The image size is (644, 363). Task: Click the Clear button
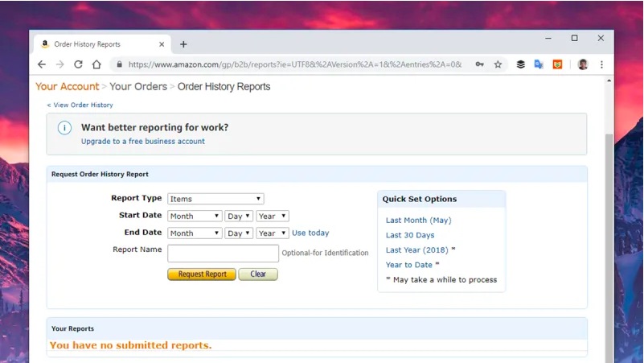click(x=258, y=274)
